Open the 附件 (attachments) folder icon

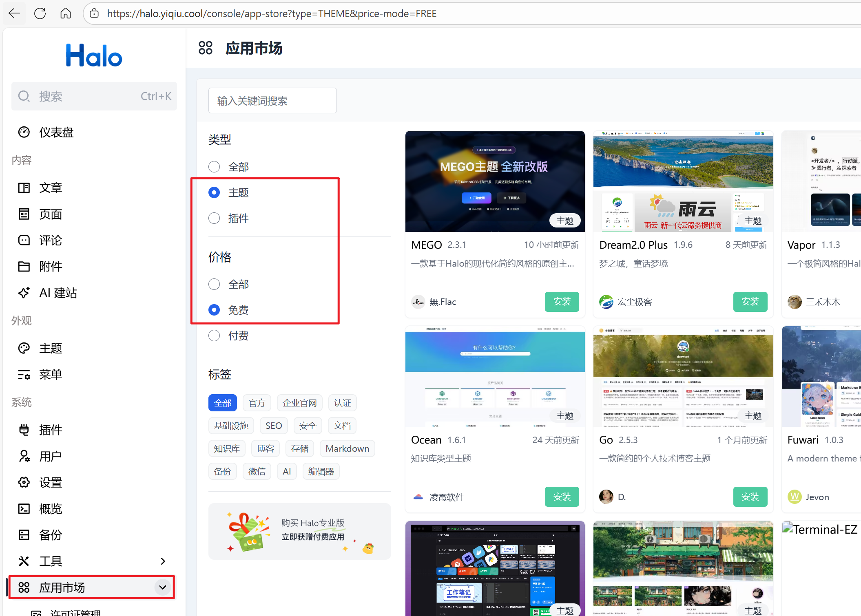[x=24, y=266]
